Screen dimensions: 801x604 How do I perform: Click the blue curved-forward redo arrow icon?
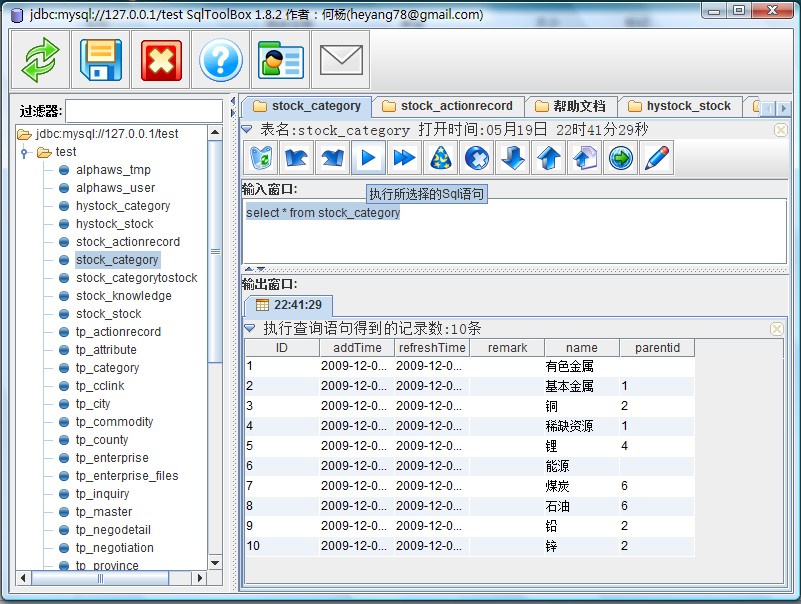[333, 158]
